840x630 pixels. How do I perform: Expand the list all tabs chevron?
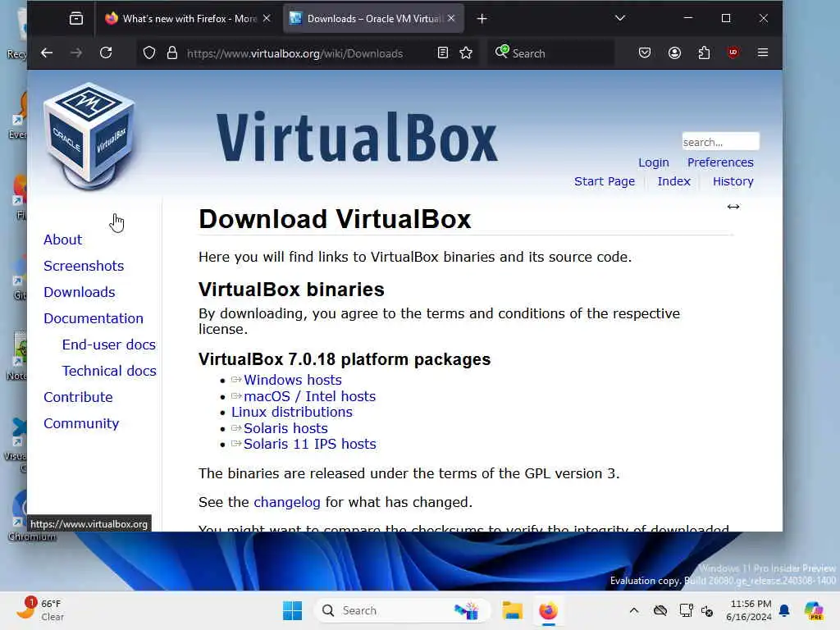[x=620, y=18]
